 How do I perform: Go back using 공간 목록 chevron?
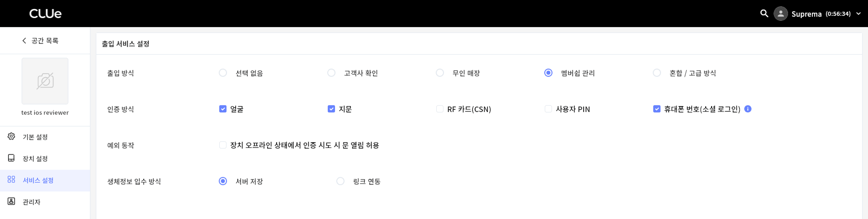click(x=24, y=41)
